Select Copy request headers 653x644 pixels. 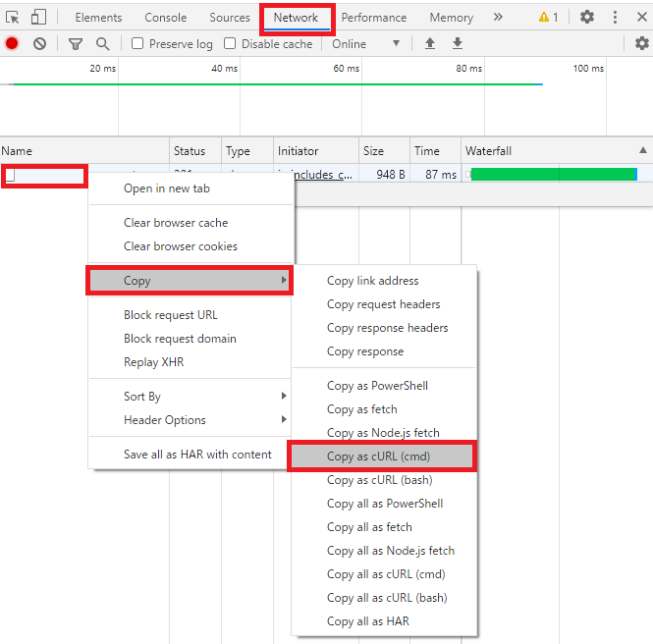click(384, 304)
